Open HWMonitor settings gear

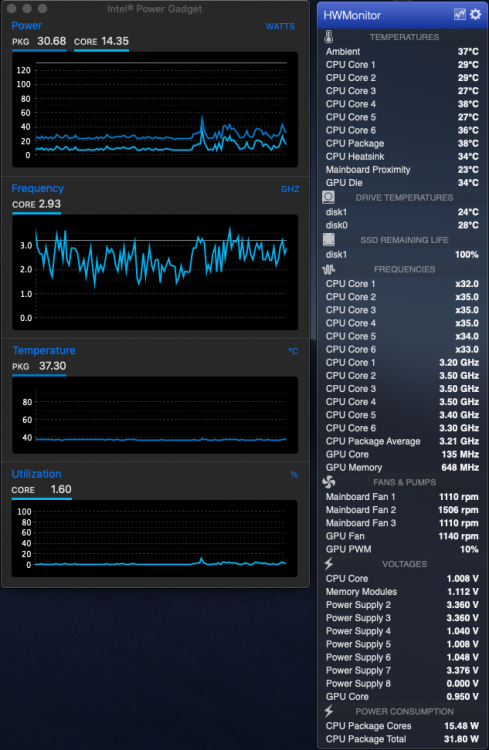click(475, 14)
